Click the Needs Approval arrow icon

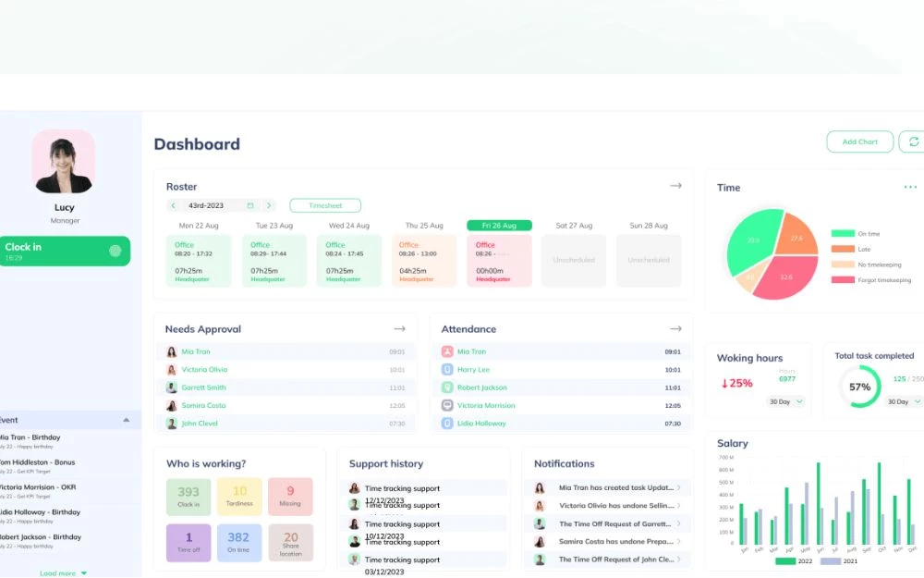coord(399,328)
